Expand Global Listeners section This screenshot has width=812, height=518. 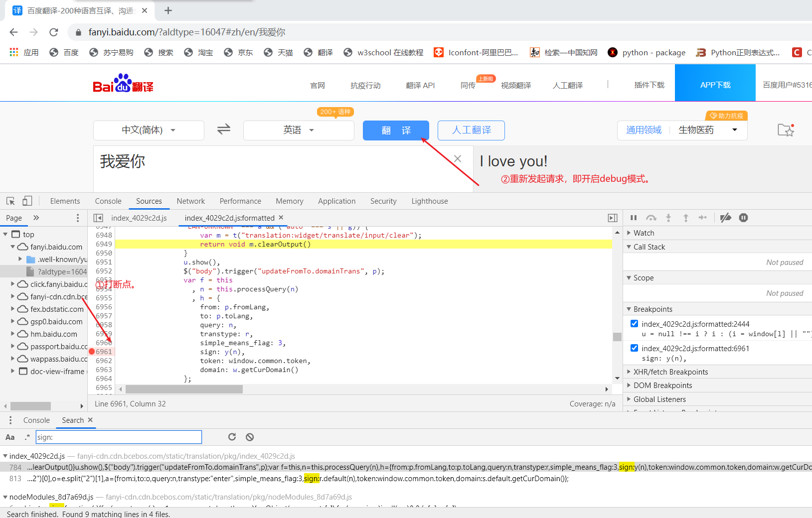click(x=629, y=399)
